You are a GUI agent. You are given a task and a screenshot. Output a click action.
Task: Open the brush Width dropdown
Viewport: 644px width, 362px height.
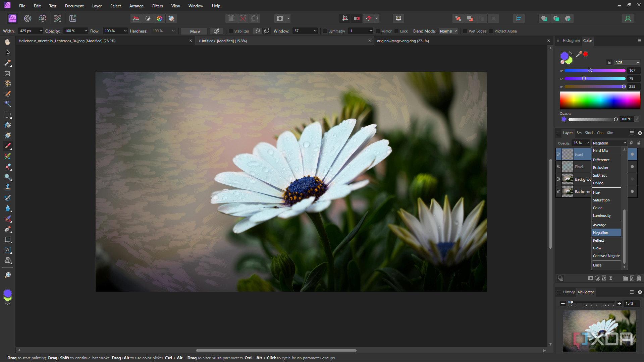click(41, 31)
